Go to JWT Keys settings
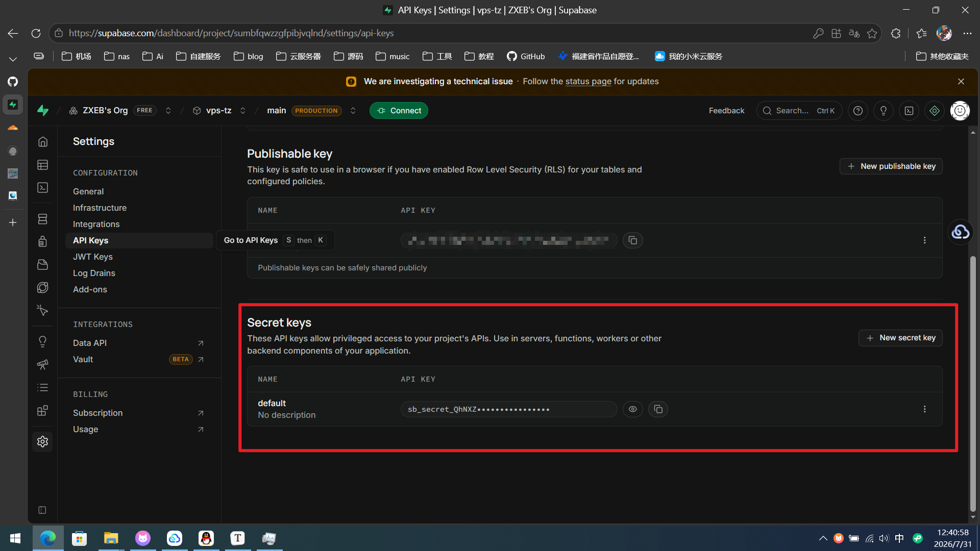This screenshot has height=551, width=980. (92, 257)
